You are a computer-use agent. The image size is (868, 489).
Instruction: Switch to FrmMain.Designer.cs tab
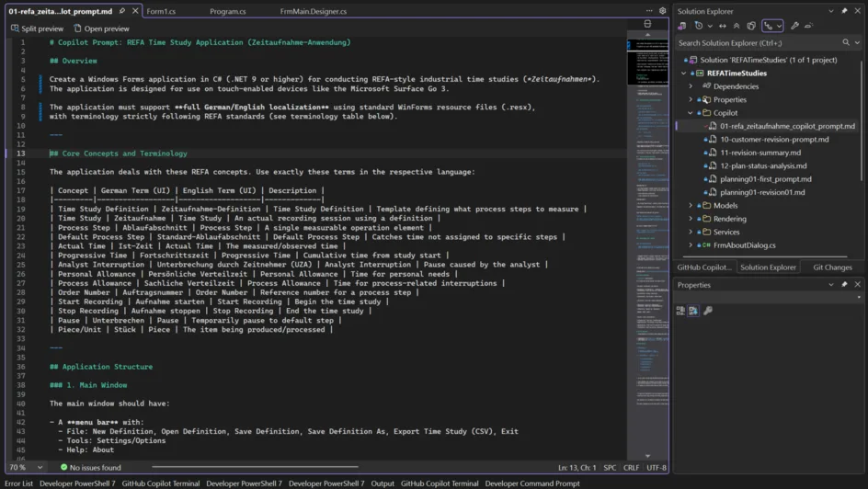(x=314, y=11)
